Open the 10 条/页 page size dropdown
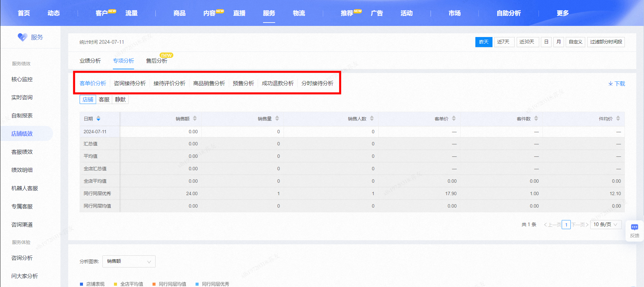 pos(606,224)
